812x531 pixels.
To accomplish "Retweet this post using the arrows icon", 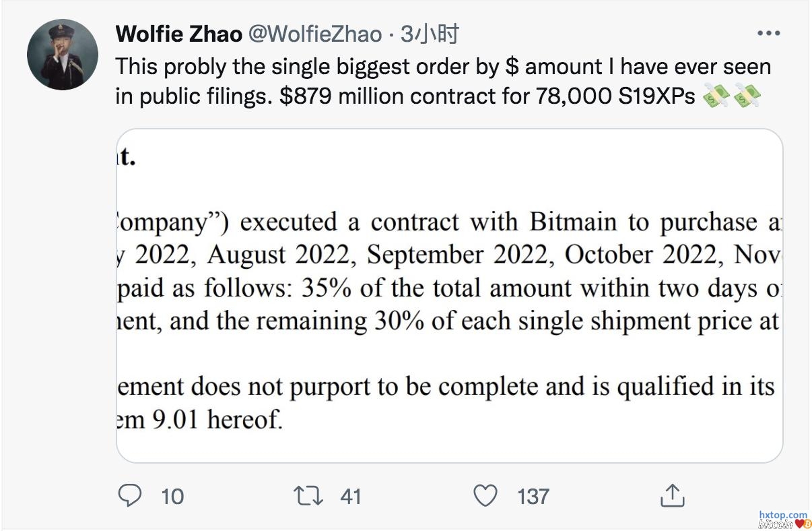I will coord(310,496).
